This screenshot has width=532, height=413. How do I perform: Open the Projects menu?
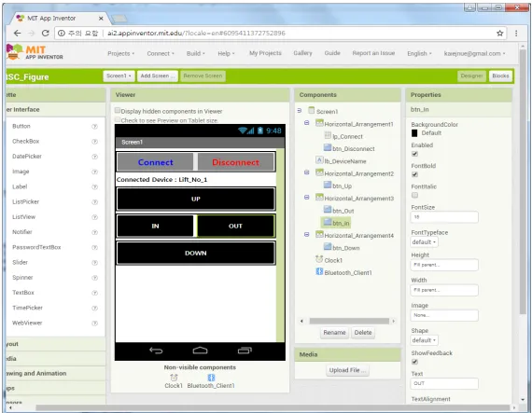click(120, 53)
